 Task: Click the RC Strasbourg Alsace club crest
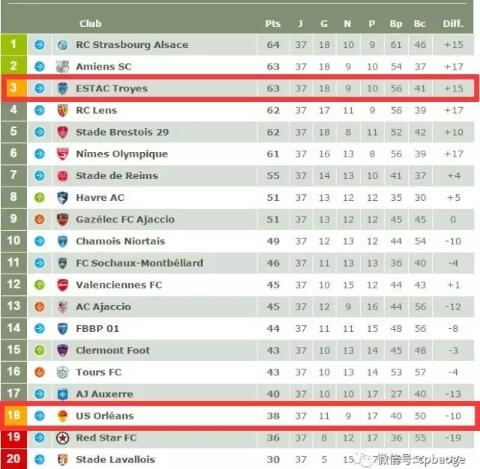[62, 45]
